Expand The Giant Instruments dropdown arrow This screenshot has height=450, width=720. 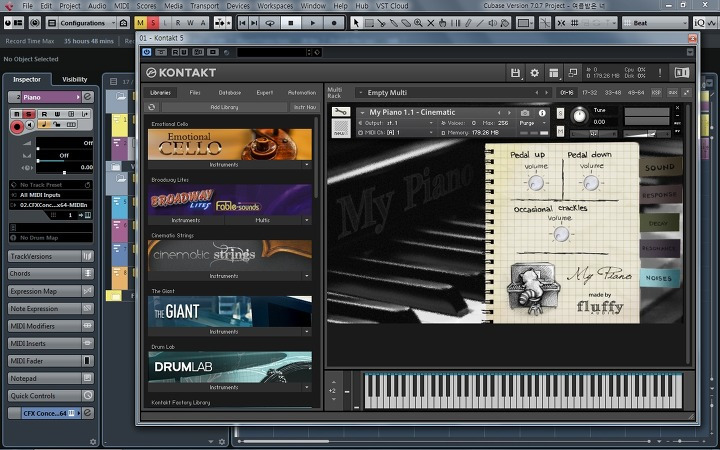(x=306, y=332)
